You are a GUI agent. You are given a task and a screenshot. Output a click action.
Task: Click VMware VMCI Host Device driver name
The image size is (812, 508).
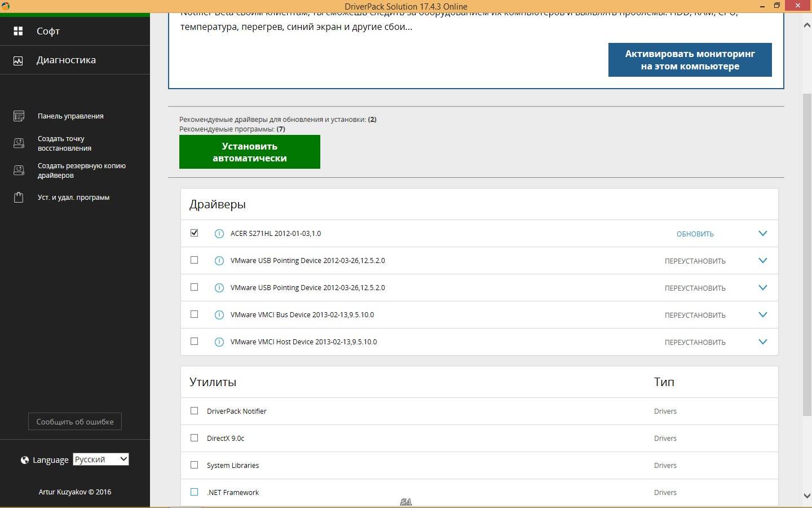pyautogui.click(x=304, y=342)
